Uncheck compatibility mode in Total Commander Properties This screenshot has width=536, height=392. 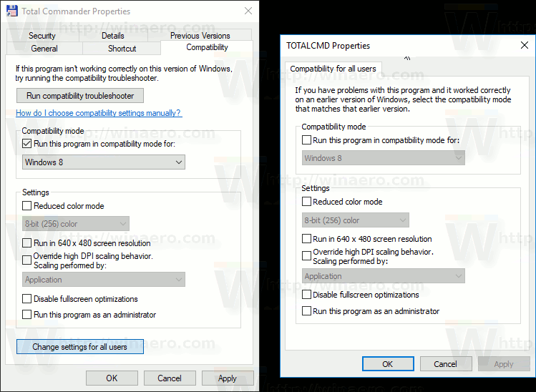click(27, 144)
